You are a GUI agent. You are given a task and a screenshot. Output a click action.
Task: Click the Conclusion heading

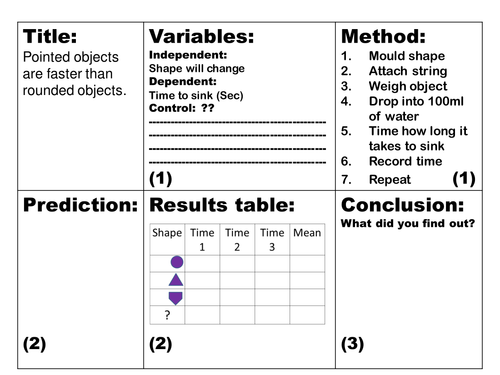[402, 205]
